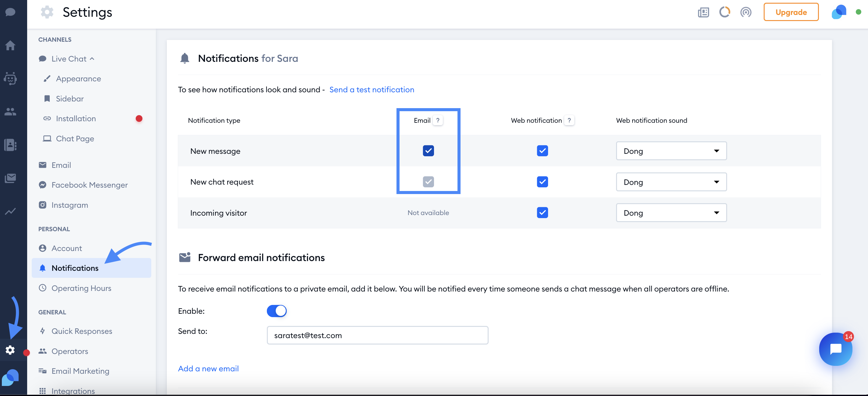Open New message sound dropdown
This screenshot has width=868, height=396.
(x=671, y=151)
